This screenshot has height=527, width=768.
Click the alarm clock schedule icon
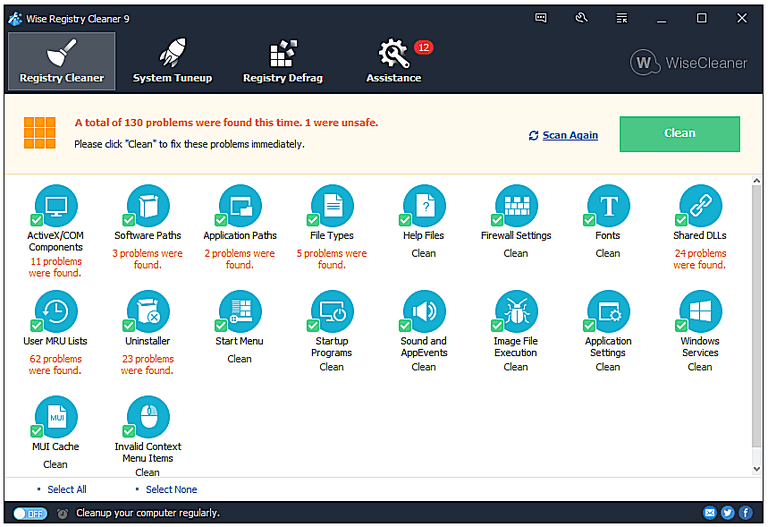(62, 513)
